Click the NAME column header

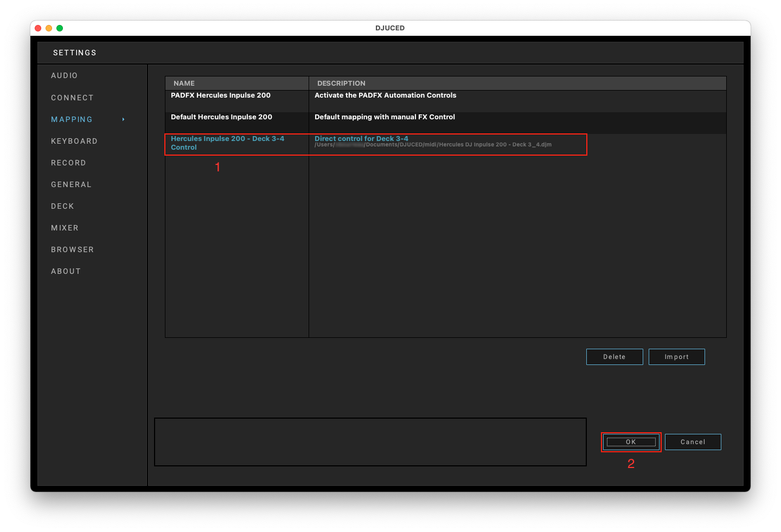[184, 83]
